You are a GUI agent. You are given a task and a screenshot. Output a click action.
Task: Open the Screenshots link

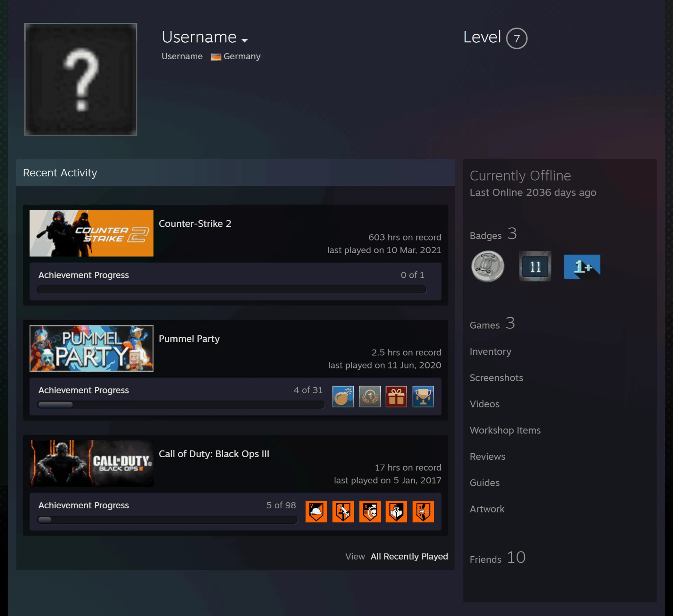(496, 378)
